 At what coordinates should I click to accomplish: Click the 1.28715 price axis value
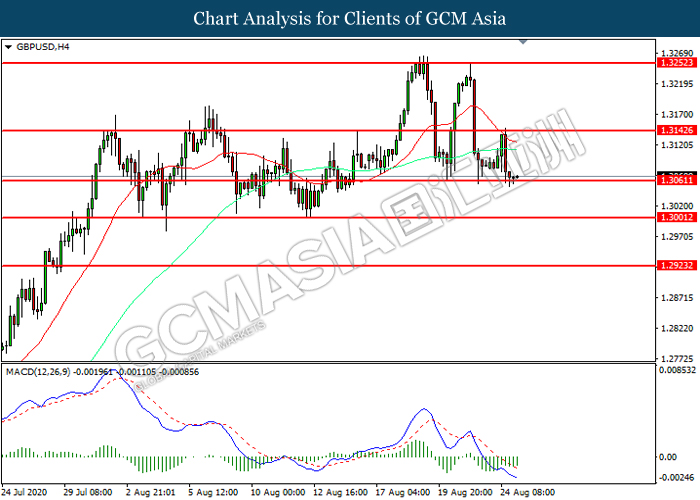point(677,298)
